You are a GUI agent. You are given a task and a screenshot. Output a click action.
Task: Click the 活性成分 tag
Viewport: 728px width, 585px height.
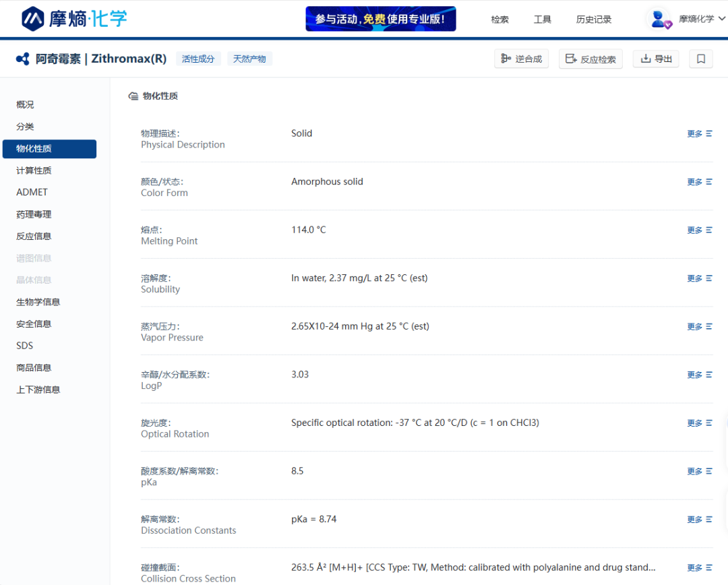point(198,59)
